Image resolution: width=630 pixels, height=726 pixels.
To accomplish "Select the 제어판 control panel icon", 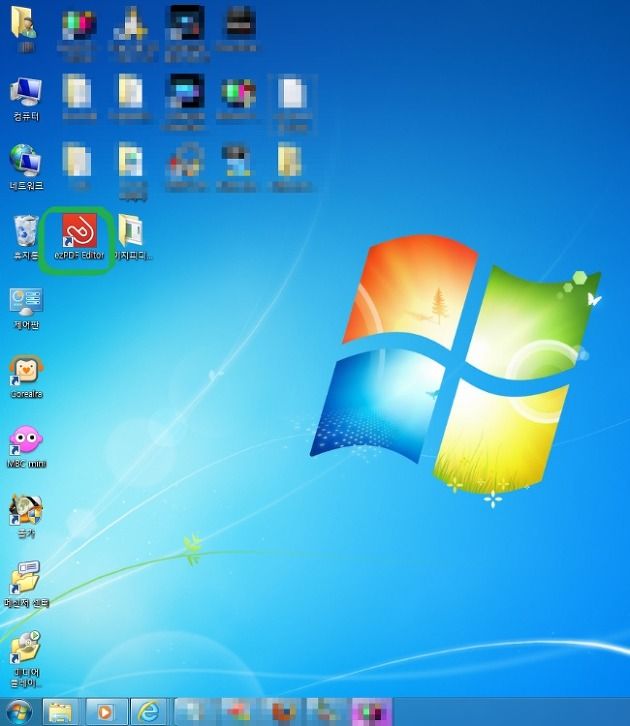I will [26, 308].
